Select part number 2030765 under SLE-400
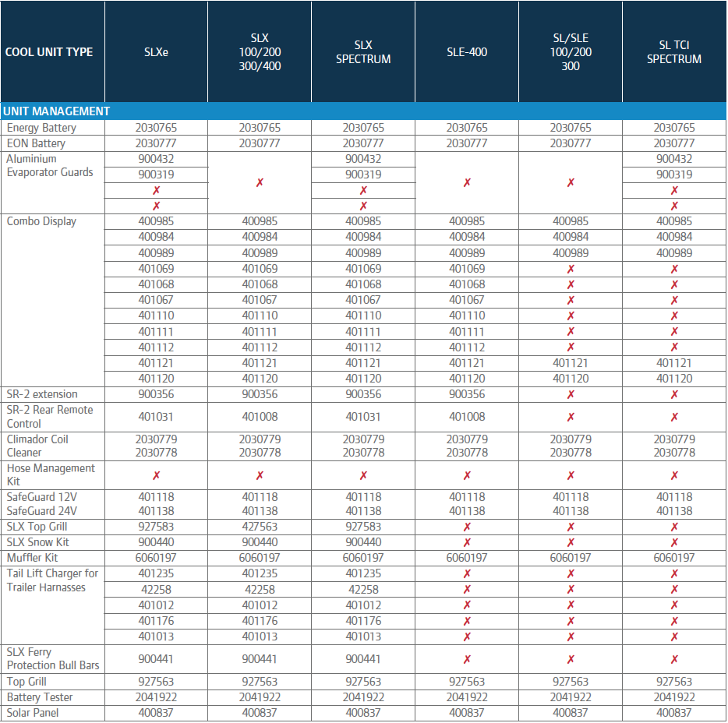 pos(466,127)
